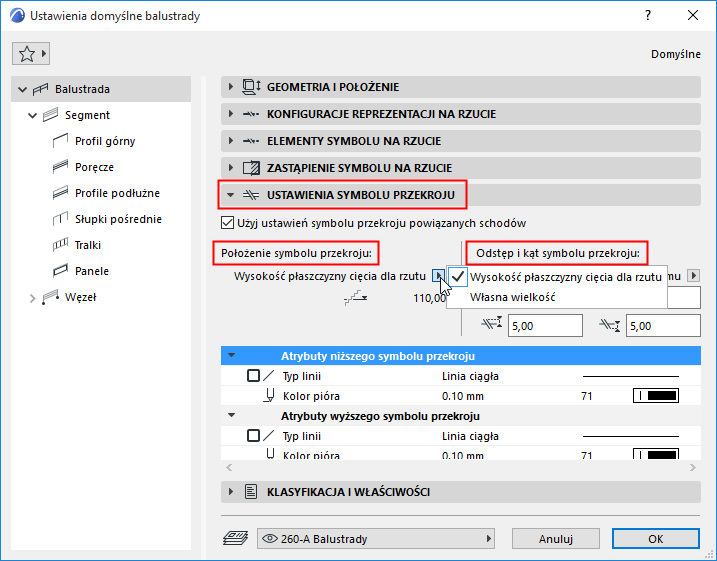Open upper symbol pen color swatch
This screenshot has width=717, height=561.
[656, 454]
